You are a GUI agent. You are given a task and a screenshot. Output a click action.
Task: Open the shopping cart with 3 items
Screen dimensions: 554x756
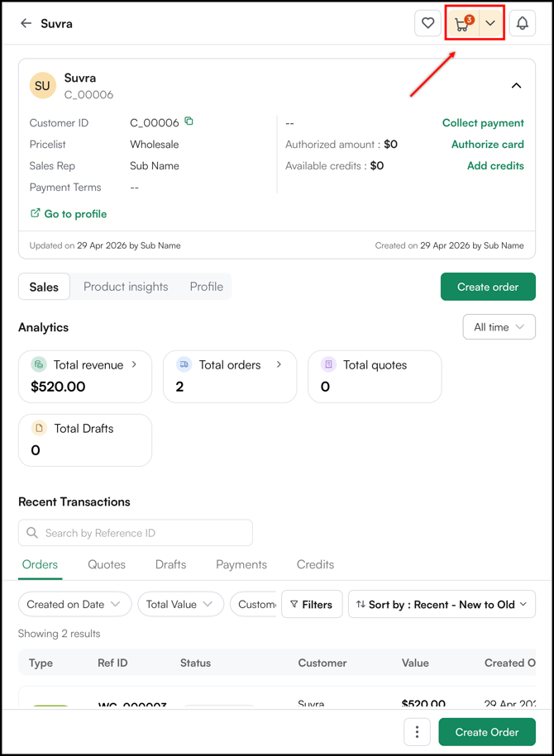tap(462, 23)
